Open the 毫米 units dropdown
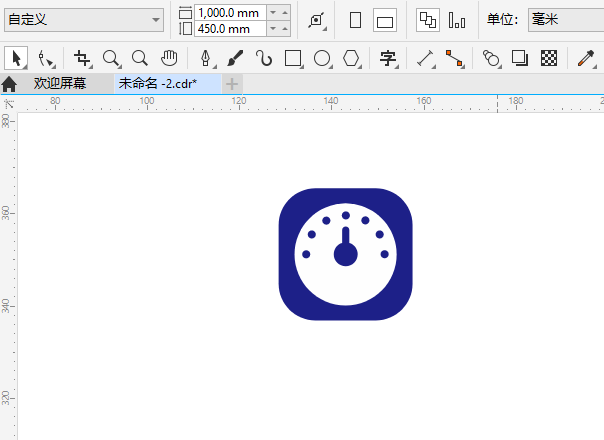This screenshot has width=604, height=440. 566,20
